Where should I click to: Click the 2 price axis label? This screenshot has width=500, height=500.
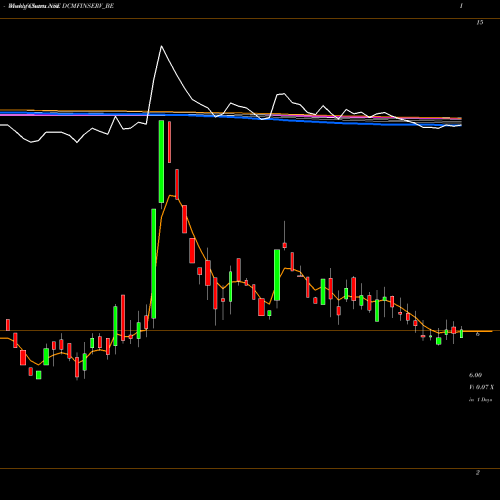(478, 472)
